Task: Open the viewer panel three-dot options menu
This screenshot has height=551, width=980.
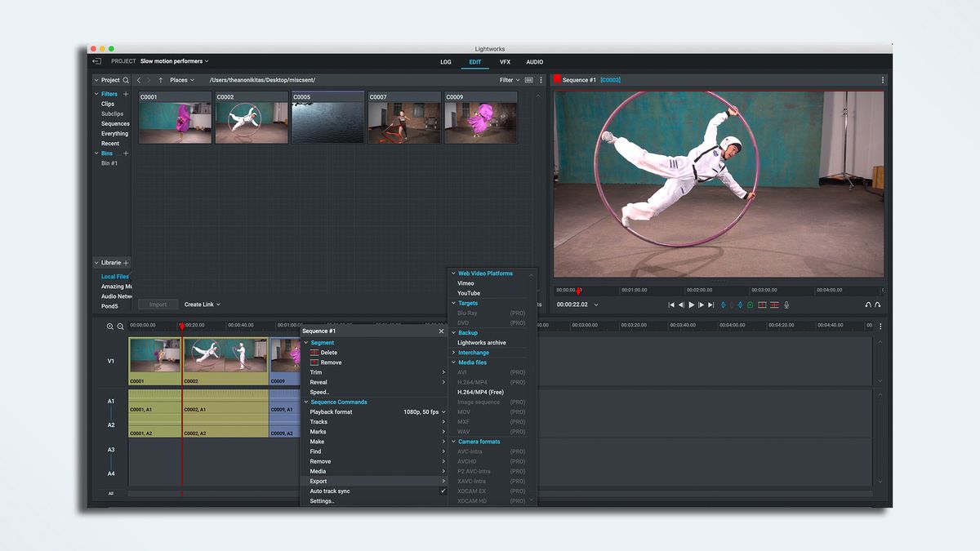Action: pos(883,80)
